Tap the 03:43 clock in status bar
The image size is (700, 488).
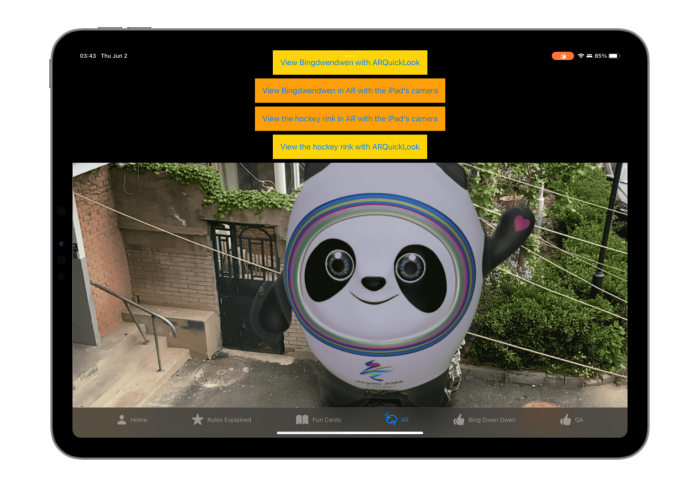tap(88, 56)
